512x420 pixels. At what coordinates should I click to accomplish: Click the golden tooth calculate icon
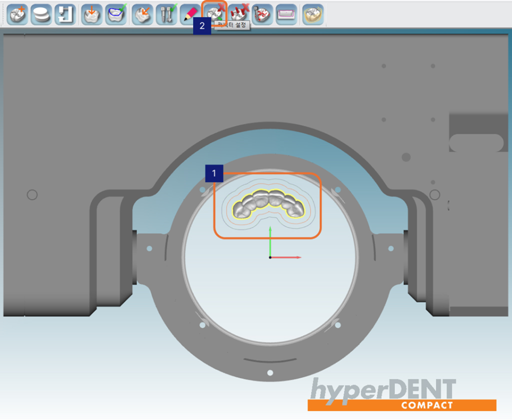pos(313,14)
